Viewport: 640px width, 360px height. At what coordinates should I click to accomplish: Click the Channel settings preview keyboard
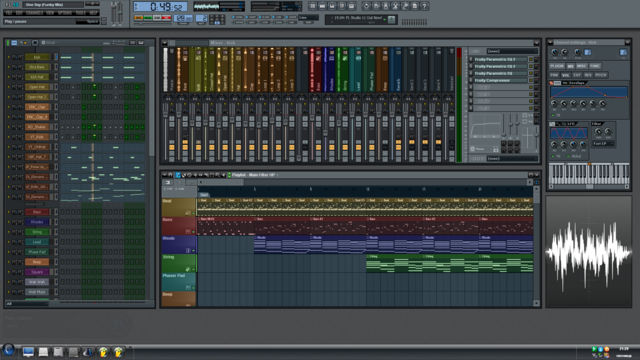click(589, 173)
